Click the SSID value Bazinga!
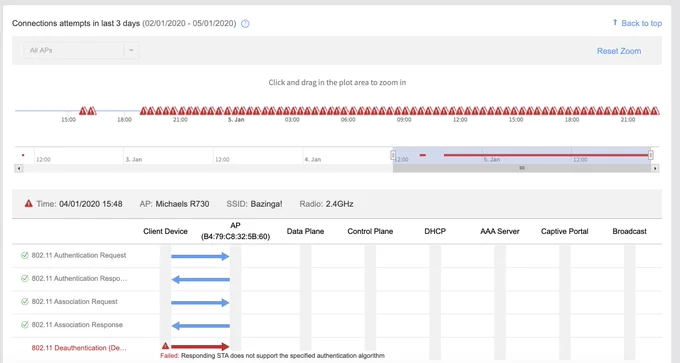This screenshot has height=363, width=680. [x=266, y=204]
